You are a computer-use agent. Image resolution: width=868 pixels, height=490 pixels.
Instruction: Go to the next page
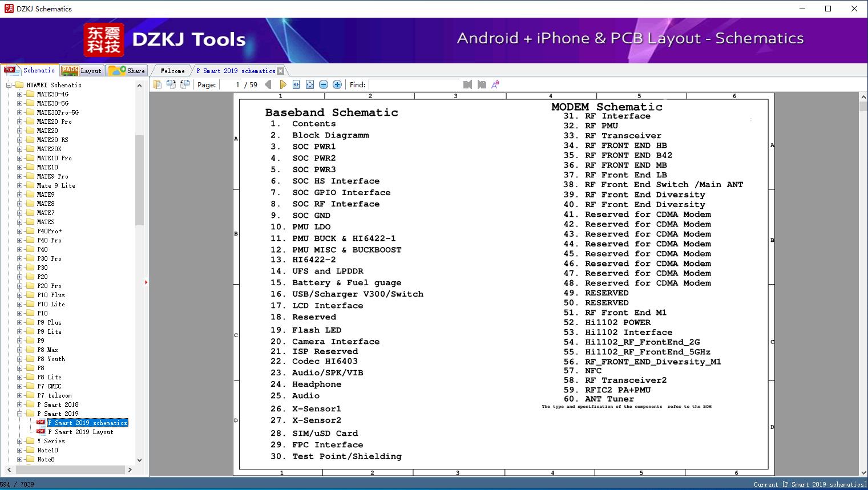click(x=282, y=84)
